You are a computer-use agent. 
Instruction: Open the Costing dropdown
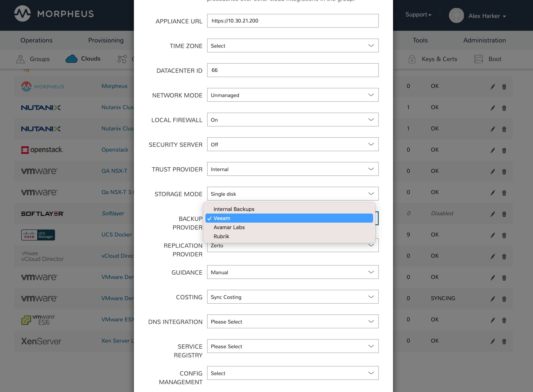(292, 297)
